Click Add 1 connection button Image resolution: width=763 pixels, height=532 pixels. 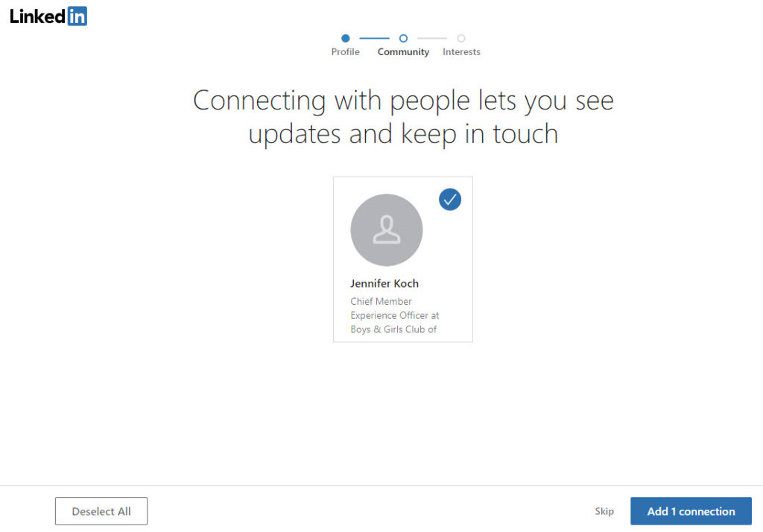click(691, 511)
